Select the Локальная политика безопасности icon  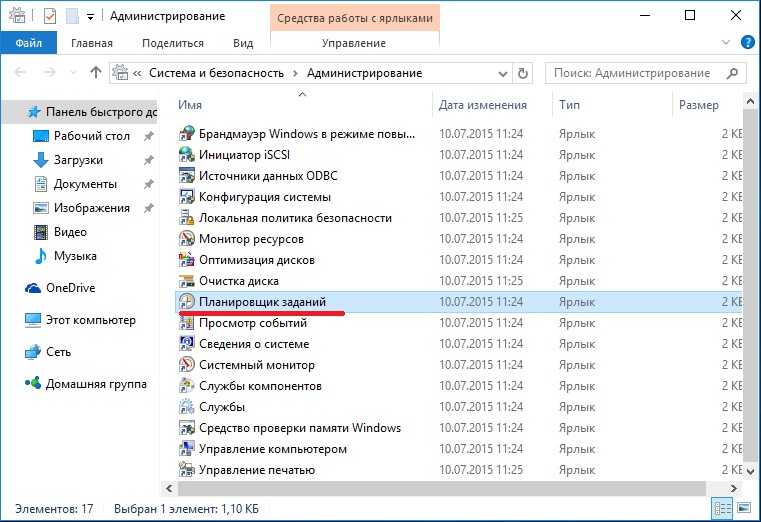pos(187,218)
